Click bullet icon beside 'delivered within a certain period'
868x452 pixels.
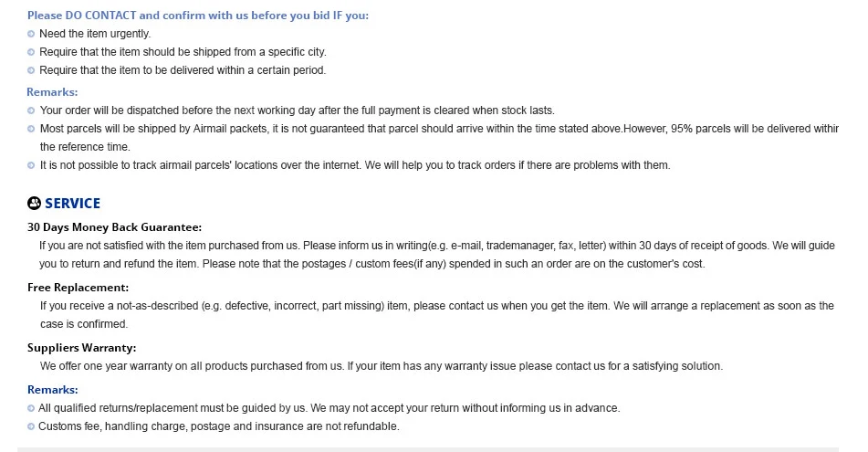(x=31, y=70)
